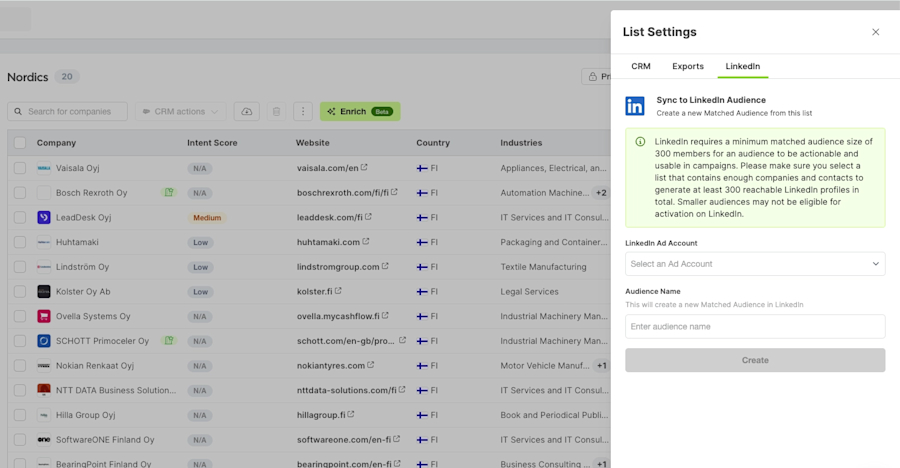The height and width of the screenshot is (468, 900).
Task: Open external link icon beside lindstromgroup.com
Action: click(x=385, y=266)
